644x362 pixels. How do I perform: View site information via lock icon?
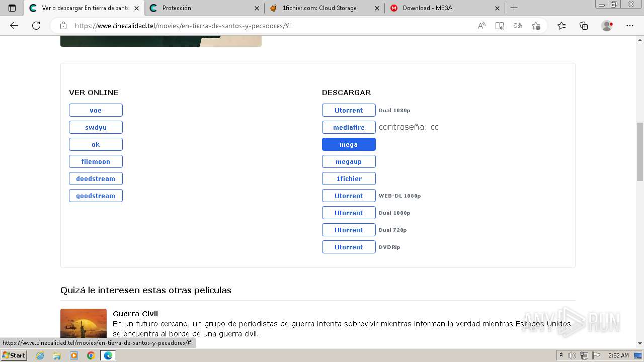pos(63,26)
